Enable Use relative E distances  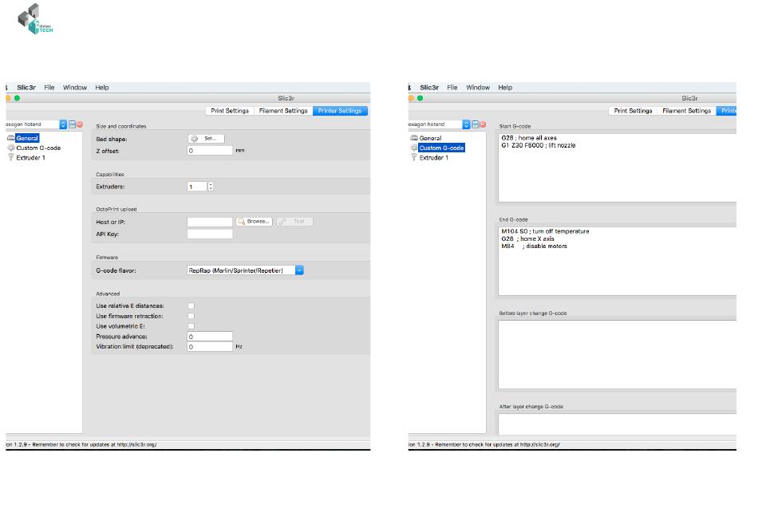coord(191,305)
